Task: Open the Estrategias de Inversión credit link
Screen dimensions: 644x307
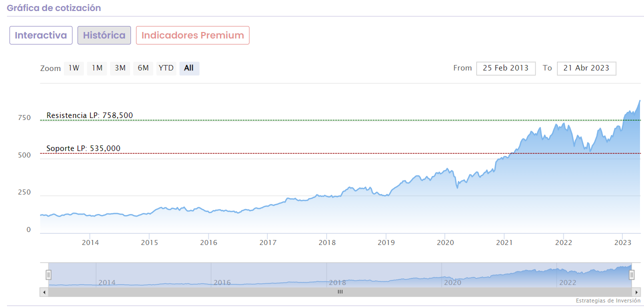Action: click(x=607, y=300)
